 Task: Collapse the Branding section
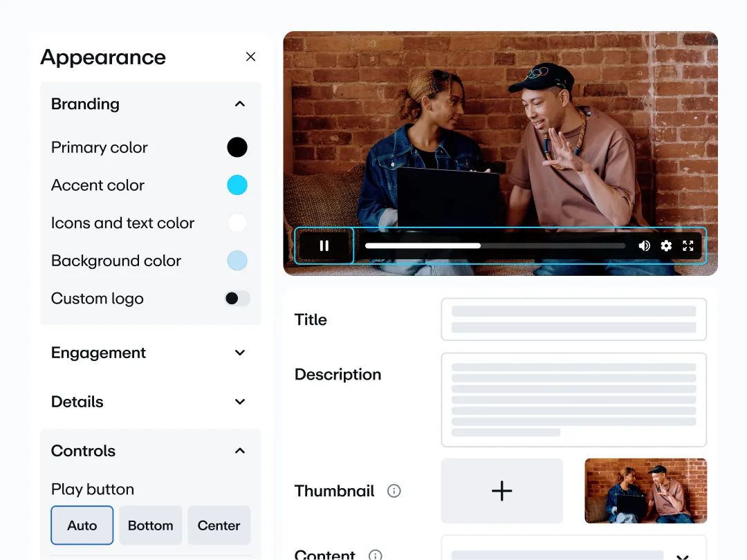tap(240, 104)
